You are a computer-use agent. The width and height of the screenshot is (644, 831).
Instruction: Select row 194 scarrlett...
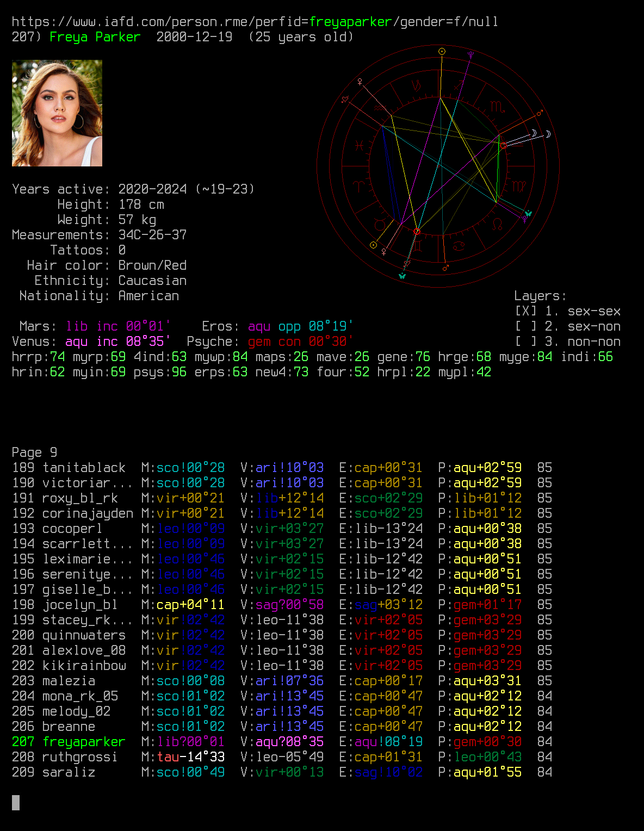pos(282,544)
